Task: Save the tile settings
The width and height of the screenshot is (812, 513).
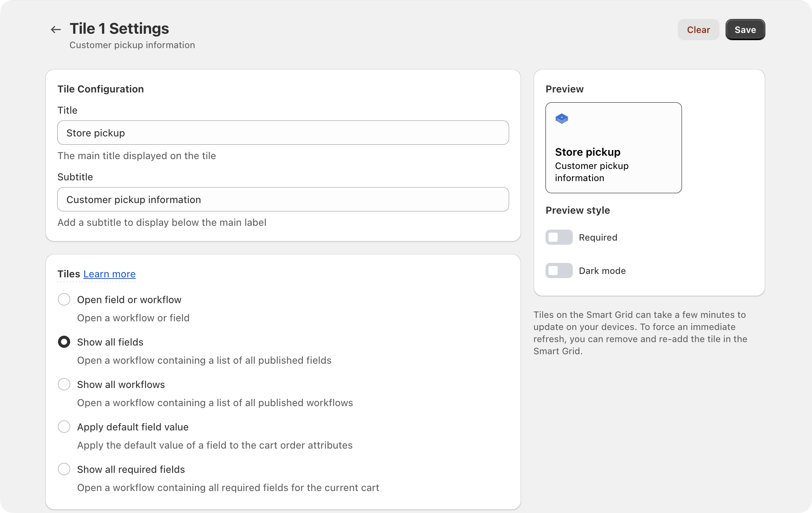Action: [x=745, y=30]
